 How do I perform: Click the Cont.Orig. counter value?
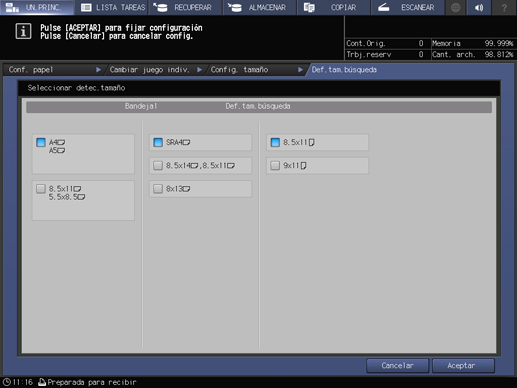tap(421, 43)
